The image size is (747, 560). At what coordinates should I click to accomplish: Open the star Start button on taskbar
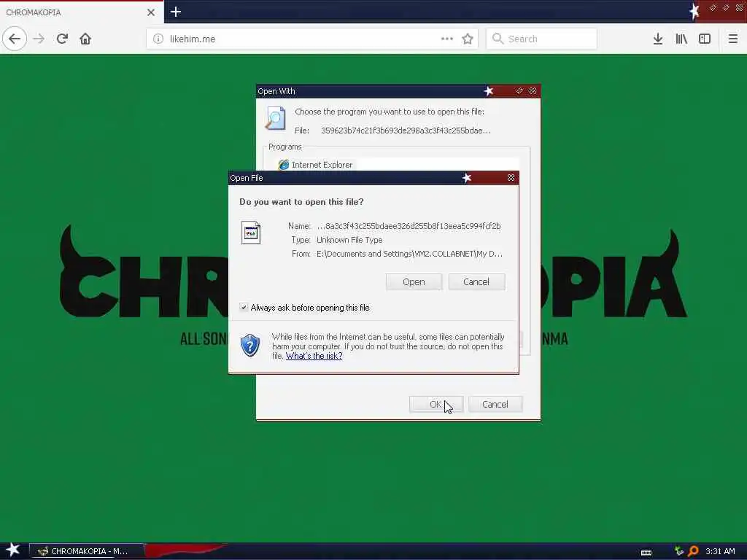(x=13, y=550)
